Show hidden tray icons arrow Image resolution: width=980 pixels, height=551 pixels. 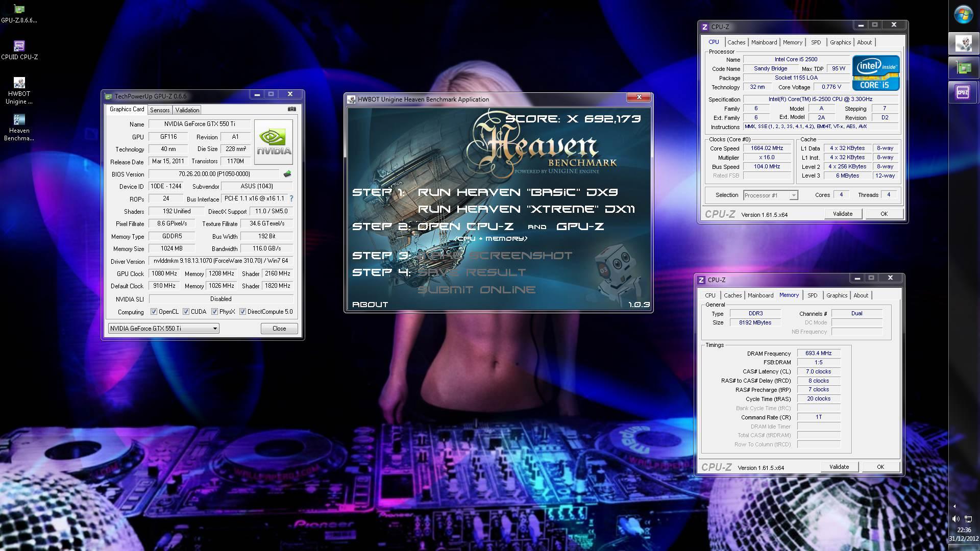(x=954, y=506)
